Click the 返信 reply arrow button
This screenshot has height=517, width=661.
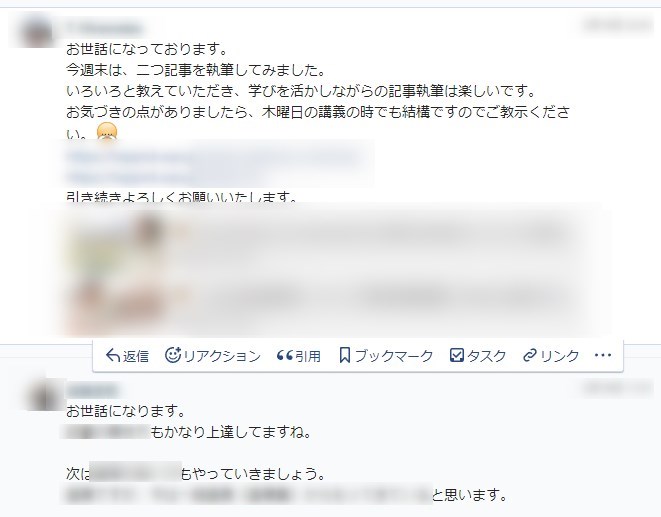[127, 356]
